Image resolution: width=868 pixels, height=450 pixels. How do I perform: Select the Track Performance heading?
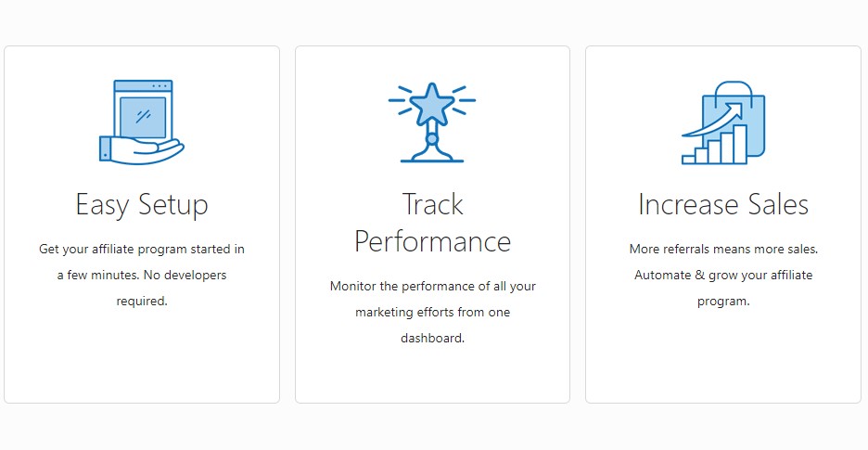pos(432,223)
